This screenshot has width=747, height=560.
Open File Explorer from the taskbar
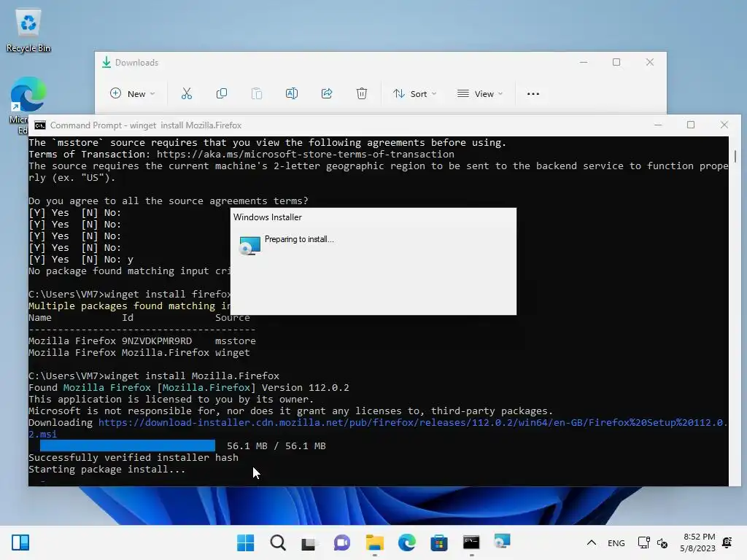(x=375, y=542)
